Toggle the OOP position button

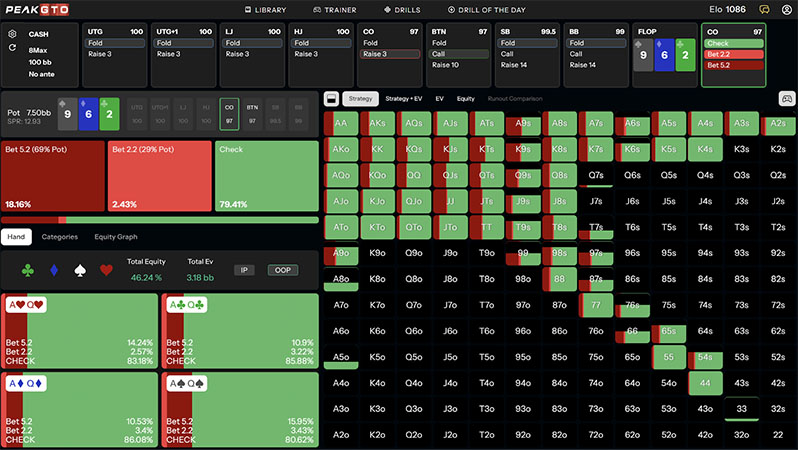pos(281,270)
